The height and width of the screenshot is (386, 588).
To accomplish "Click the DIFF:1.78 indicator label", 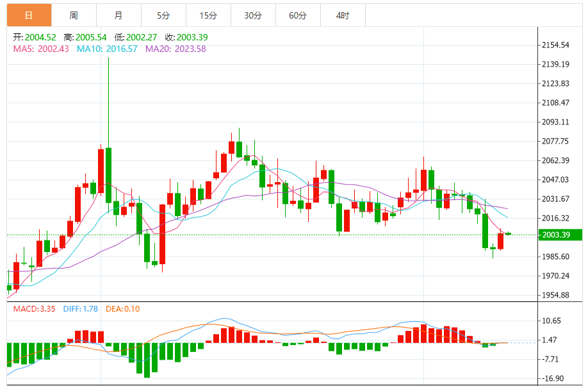I will point(80,308).
